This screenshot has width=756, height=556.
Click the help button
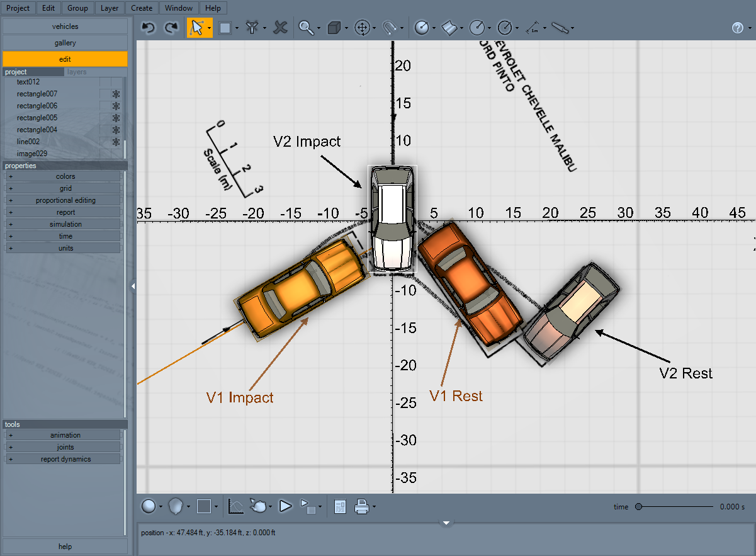pyautogui.click(x=65, y=546)
